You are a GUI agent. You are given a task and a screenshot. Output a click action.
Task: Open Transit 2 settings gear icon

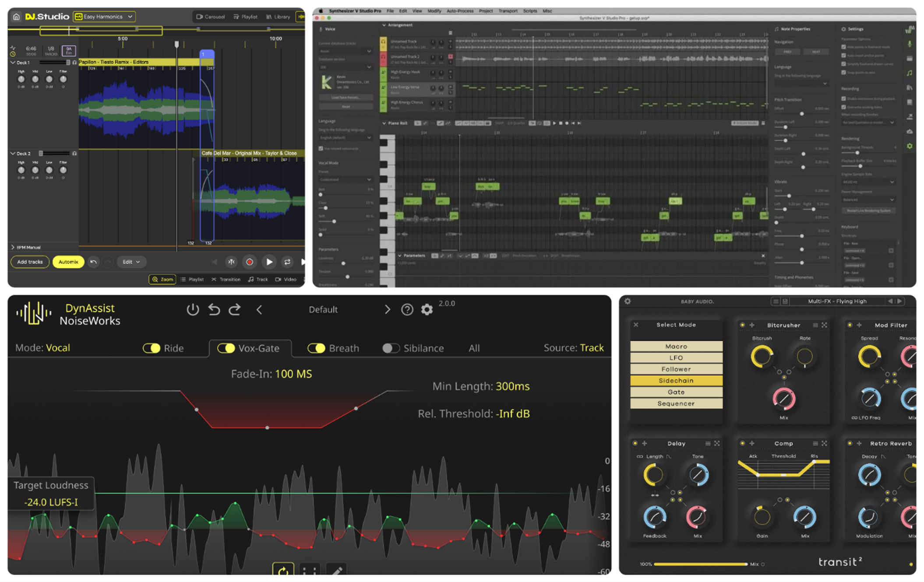tap(628, 302)
